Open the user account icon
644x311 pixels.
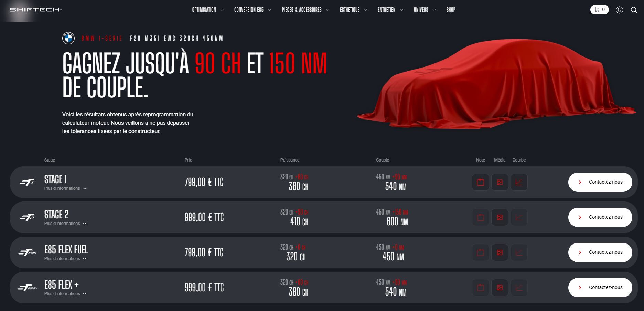pyautogui.click(x=620, y=10)
